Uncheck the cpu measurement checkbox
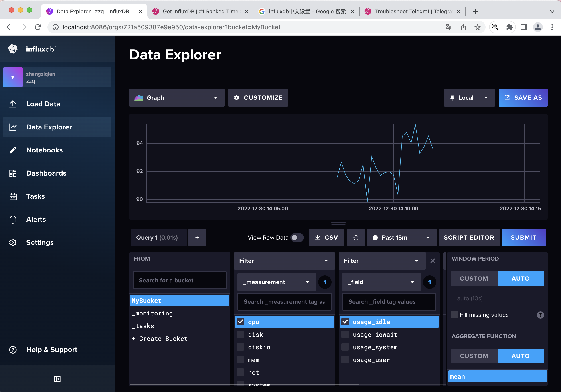Image resolution: width=561 pixels, height=392 pixels. point(240,322)
